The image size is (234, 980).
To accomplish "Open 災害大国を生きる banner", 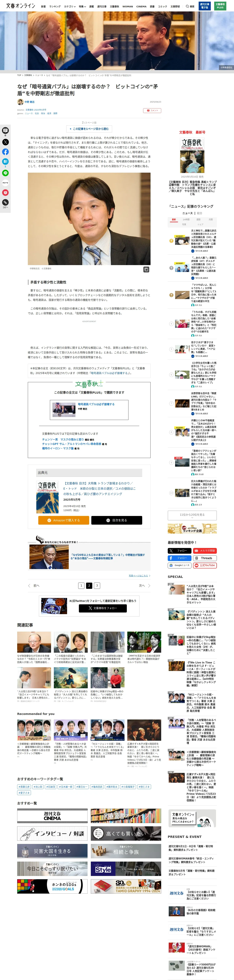I will [52, 851].
